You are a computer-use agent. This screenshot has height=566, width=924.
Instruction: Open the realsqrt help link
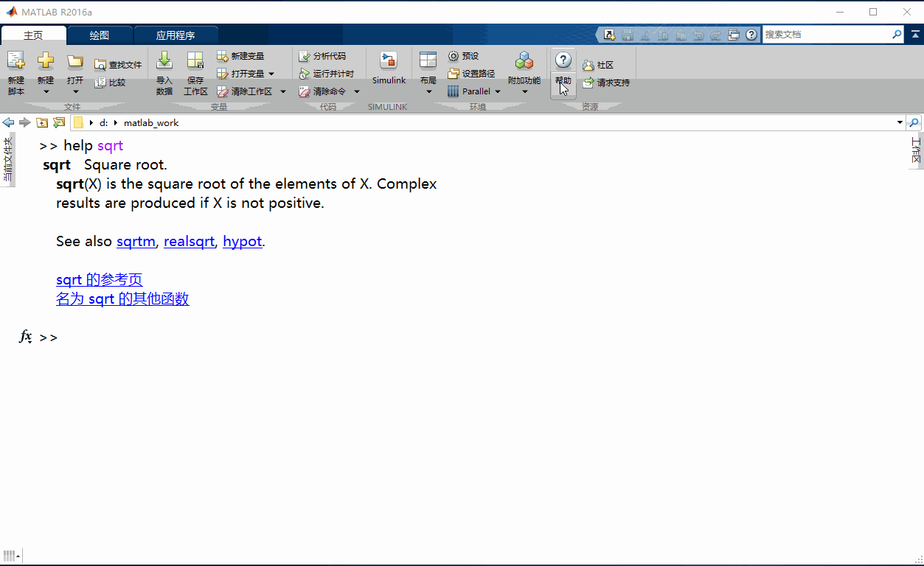[189, 241]
